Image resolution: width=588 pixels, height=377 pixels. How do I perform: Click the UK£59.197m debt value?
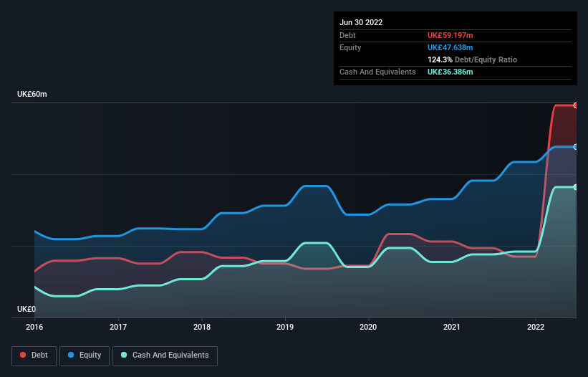450,35
